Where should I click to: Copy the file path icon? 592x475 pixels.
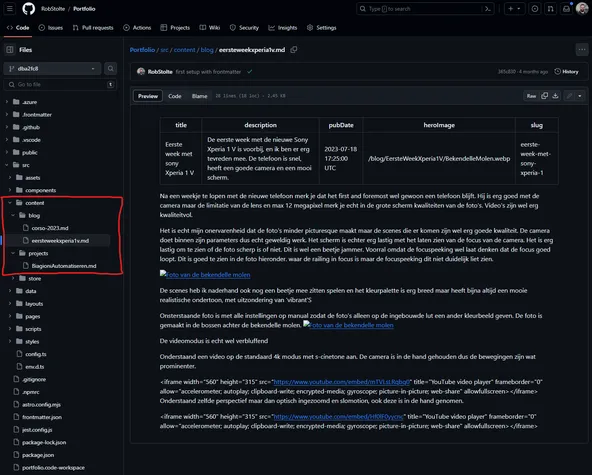[293, 49]
